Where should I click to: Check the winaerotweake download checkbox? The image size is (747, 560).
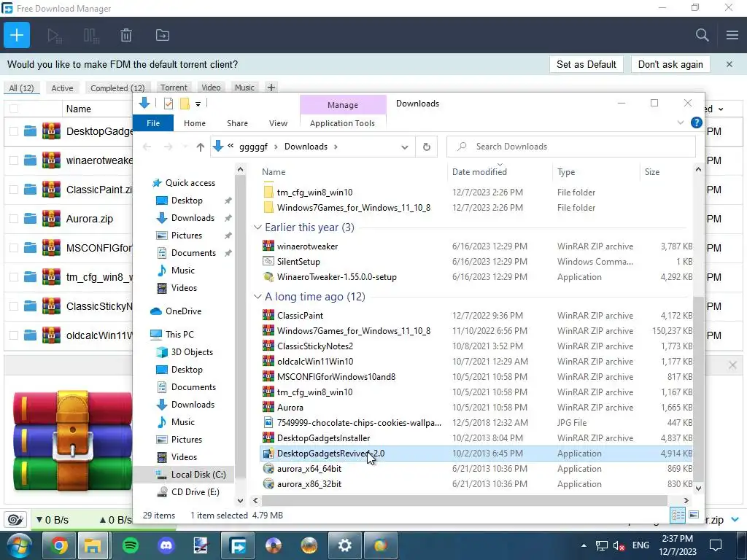pyautogui.click(x=14, y=160)
